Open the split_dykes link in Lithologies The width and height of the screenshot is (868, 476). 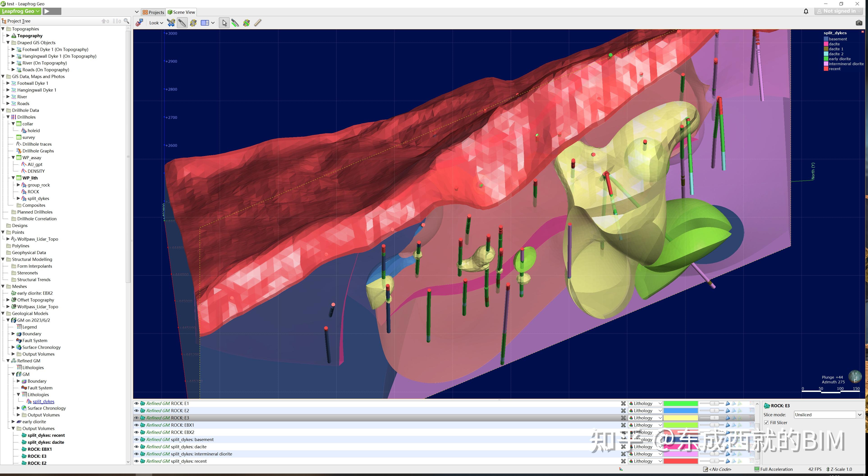pos(44,402)
